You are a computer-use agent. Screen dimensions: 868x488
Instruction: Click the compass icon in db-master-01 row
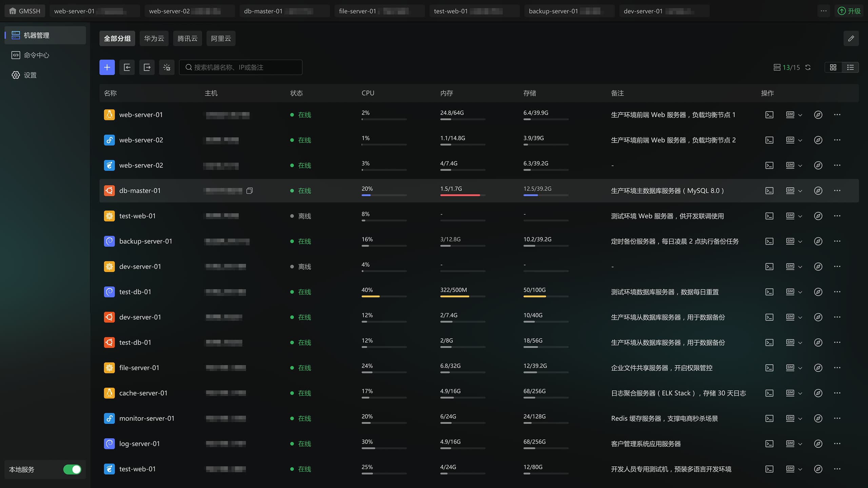(x=818, y=191)
